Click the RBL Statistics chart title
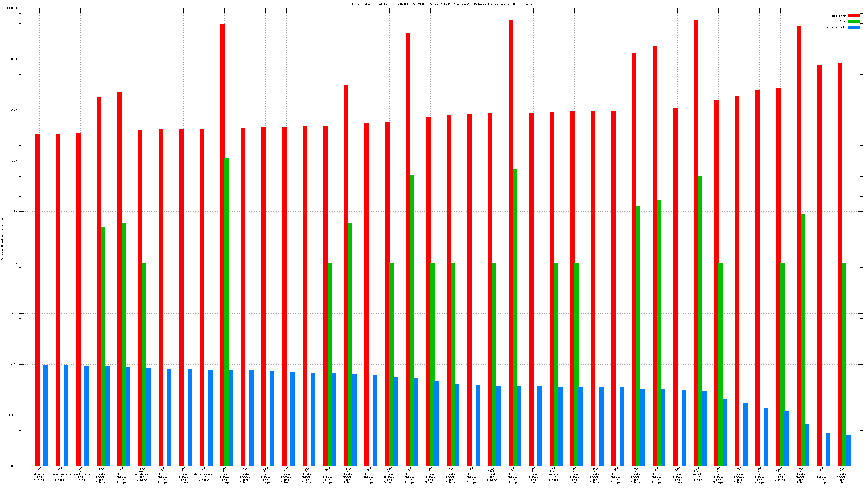The image size is (868, 488). 440,4
